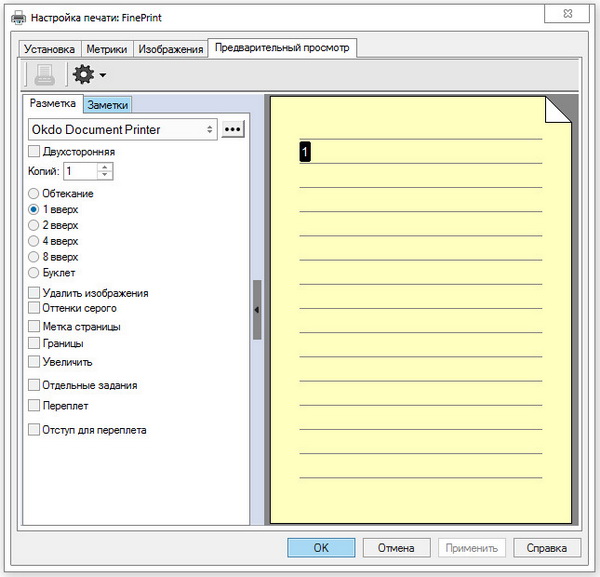Click the page number 1 marker
Screen dimensions: 600x577
(305, 151)
